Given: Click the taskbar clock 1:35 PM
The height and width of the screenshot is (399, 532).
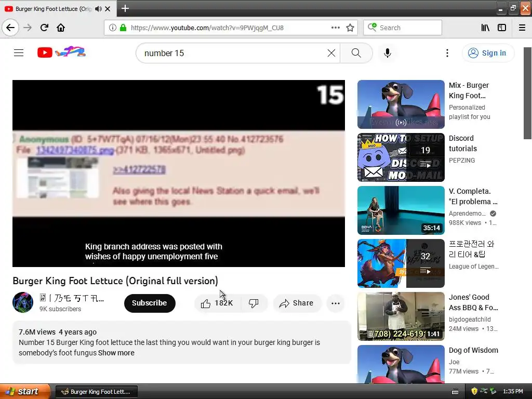Looking at the screenshot, I should 513,391.
